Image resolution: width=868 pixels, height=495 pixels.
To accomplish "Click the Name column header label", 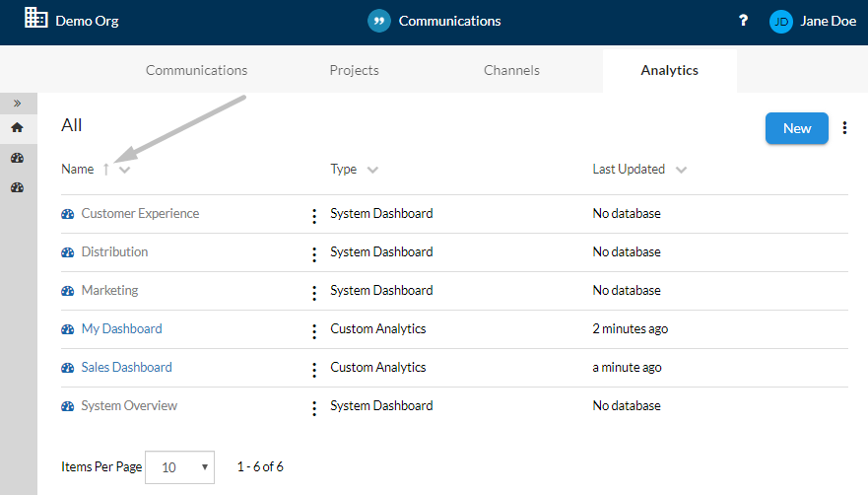I will click(78, 169).
